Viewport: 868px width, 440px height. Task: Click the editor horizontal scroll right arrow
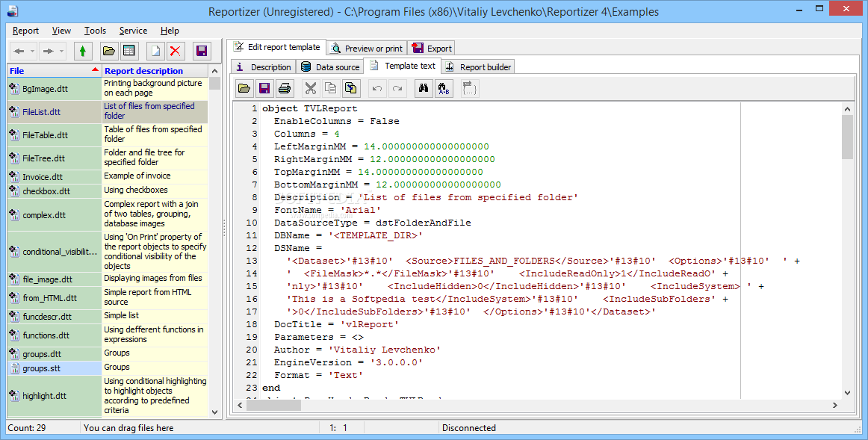(x=835, y=406)
